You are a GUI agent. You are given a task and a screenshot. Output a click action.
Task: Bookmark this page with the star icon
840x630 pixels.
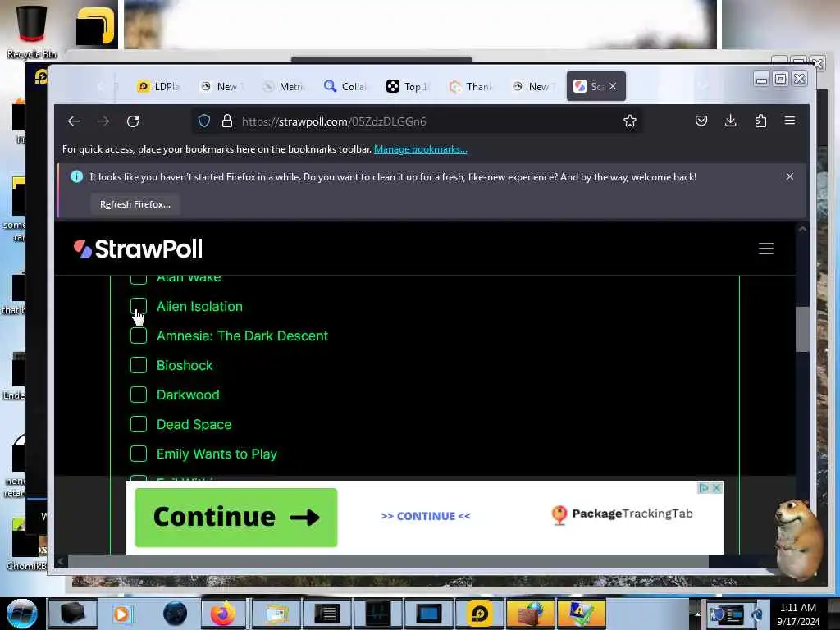tap(629, 121)
